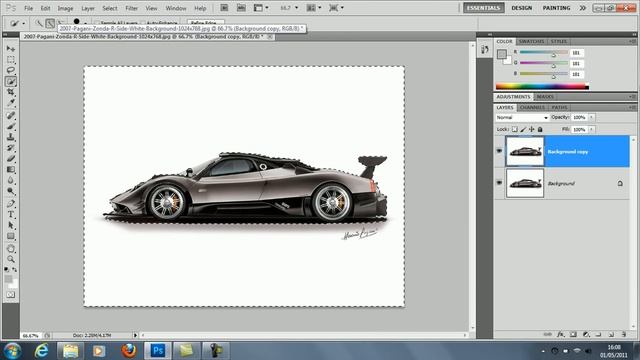The width and height of the screenshot is (640, 360).
Task: Click the Add layer style fx icon
Action: (x=561, y=334)
